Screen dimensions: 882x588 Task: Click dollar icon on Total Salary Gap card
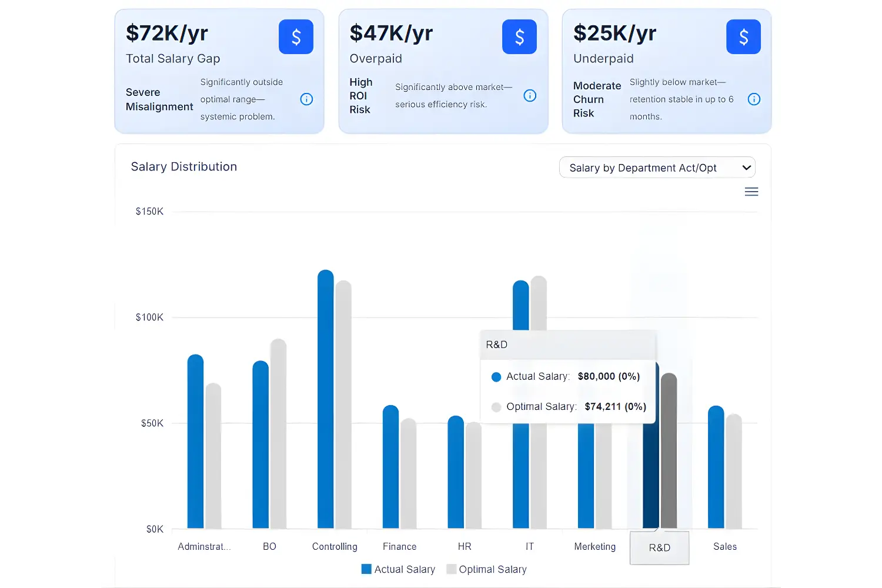pyautogui.click(x=296, y=37)
